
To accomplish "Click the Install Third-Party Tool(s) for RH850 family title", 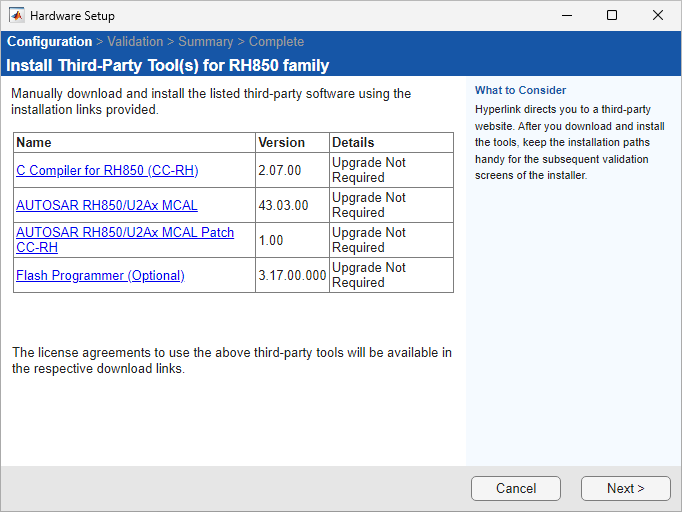I will [167, 65].
